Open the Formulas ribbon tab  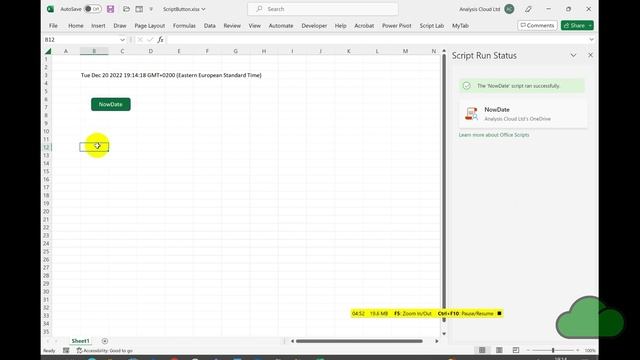coord(184,26)
